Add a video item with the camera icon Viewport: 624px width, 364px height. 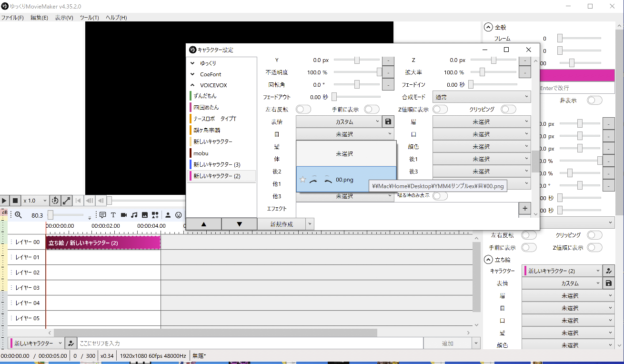pyautogui.click(x=124, y=215)
